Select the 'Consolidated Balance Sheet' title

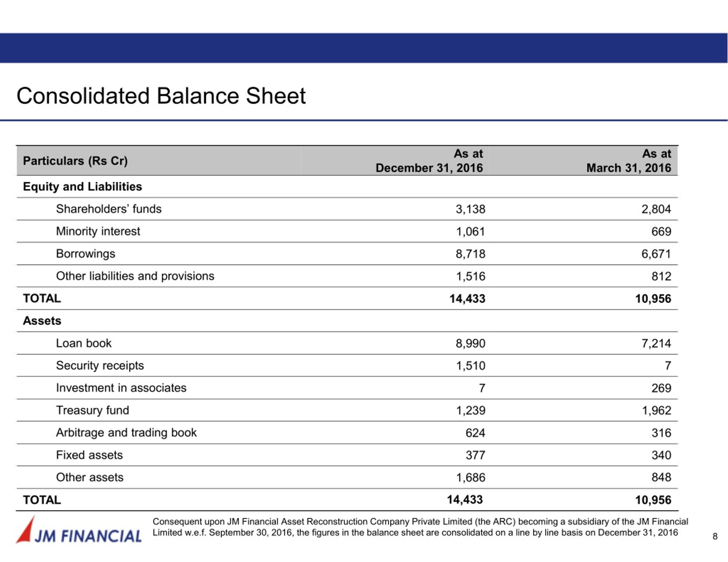click(x=161, y=96)
